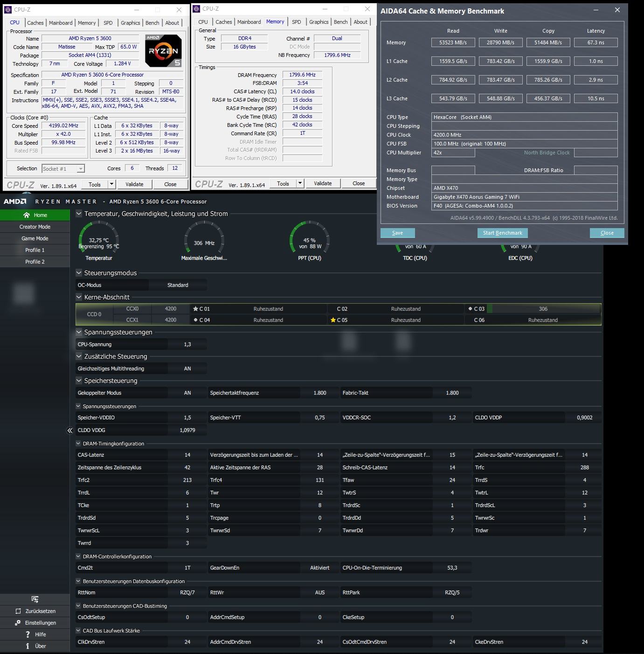Image resolution: width=644 pixels, height=654 pixels.
Task: Click the OC-Modus Standard value
Action: (178, 285)
